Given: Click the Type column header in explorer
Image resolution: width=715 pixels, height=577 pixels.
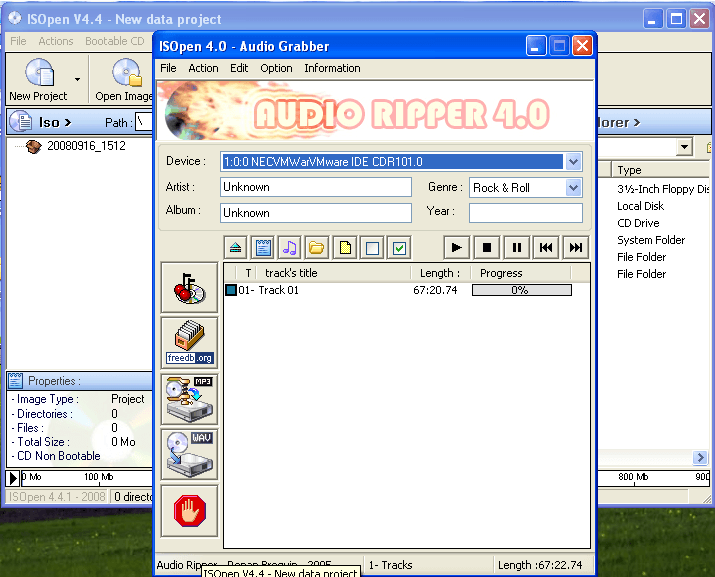Looking at the screenshot, I should [660, 170].
